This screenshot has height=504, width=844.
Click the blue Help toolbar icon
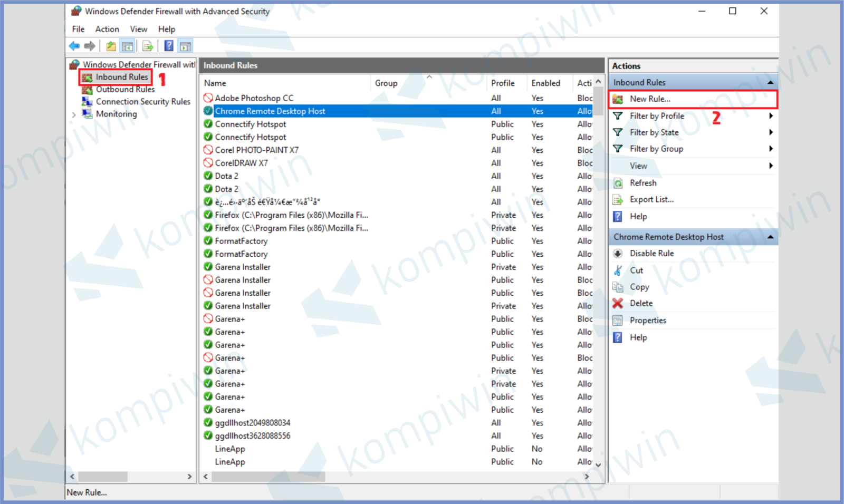[169, 46]
